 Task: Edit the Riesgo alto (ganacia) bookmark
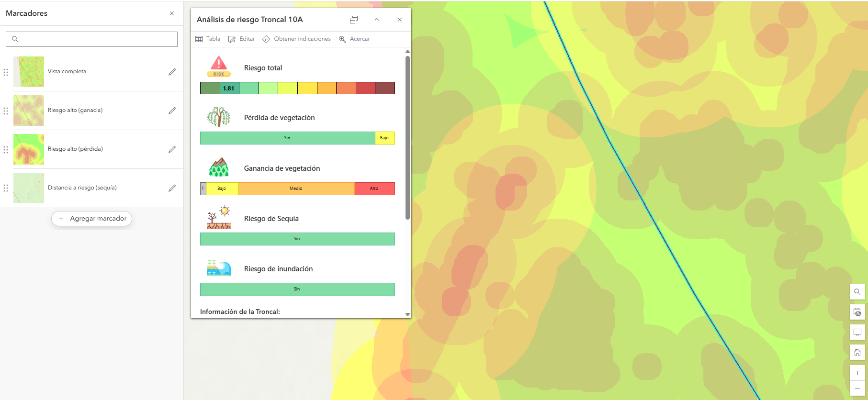172,111
